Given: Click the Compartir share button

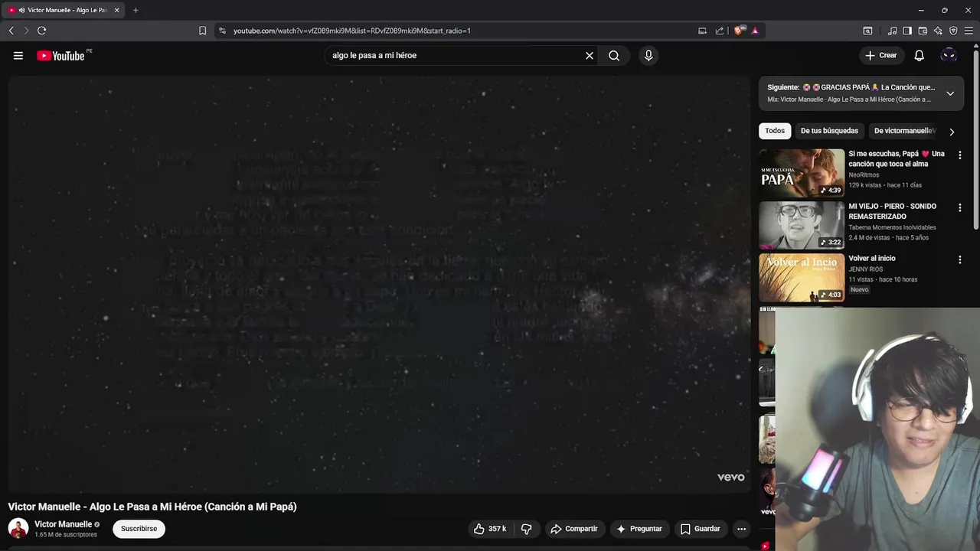Looking at the screenshot, I should [x=574, y=529].
